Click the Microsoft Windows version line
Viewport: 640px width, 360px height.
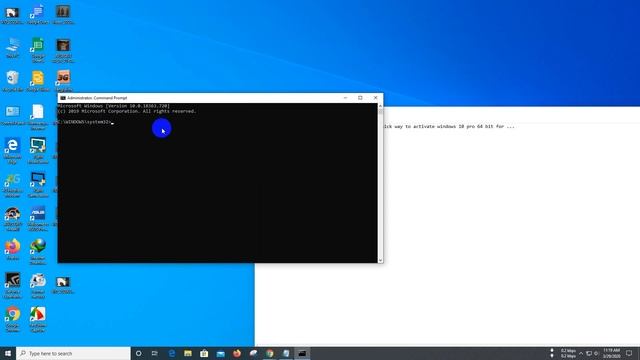pyautogui.click(x=113, y=106)
